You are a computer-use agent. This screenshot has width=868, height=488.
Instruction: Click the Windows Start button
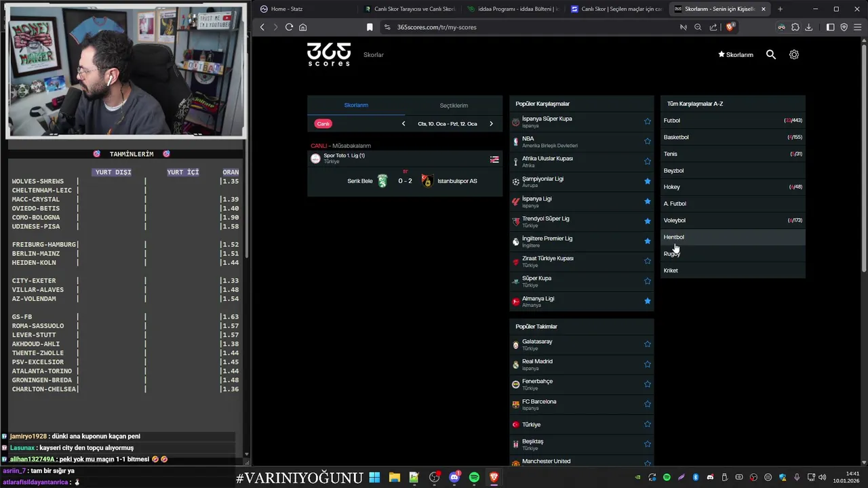click(x=374, y=478)
